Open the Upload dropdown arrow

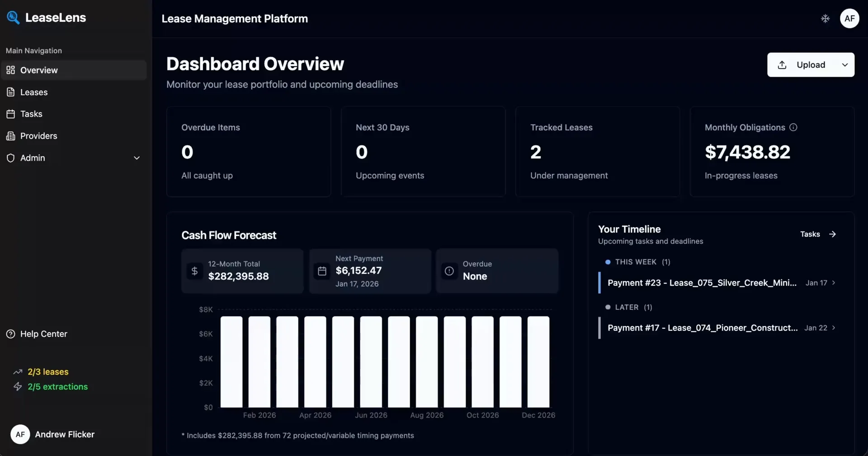pos(844,65)
